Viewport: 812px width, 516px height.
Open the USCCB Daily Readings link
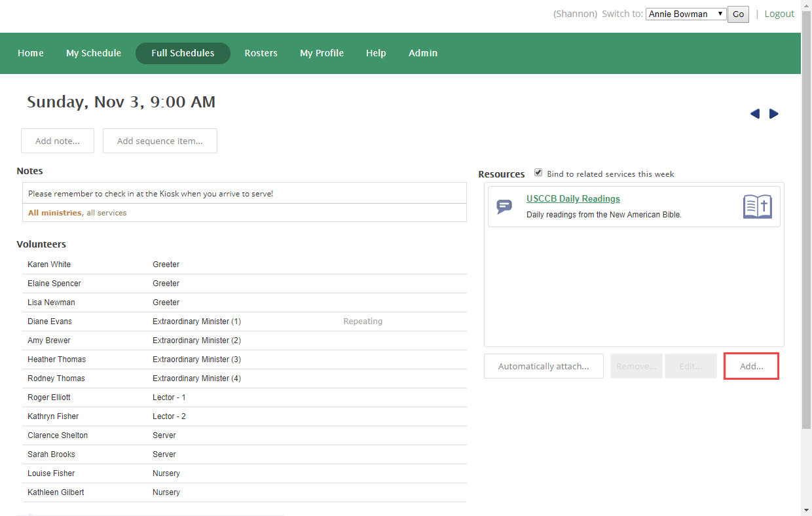pos(573,198)
